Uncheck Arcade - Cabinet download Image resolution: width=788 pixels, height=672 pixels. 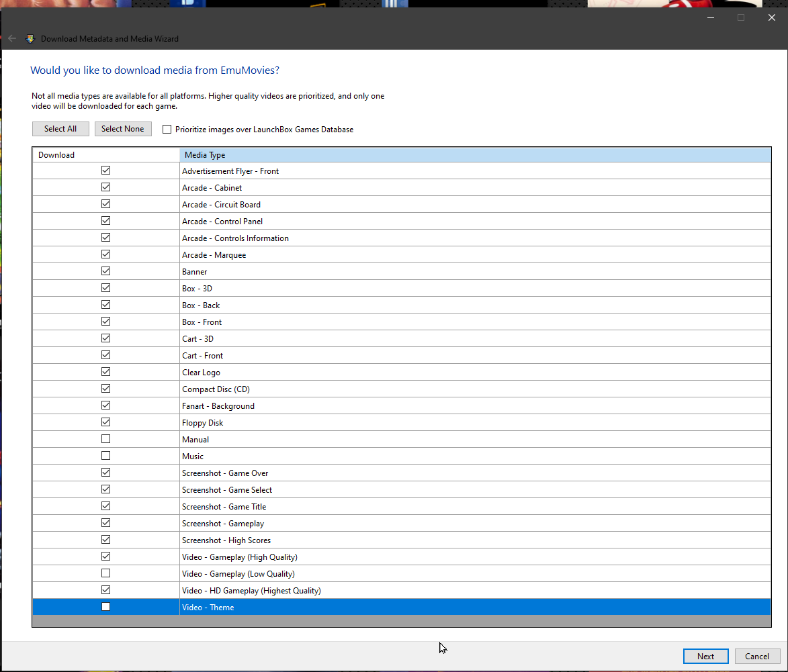[105, 187]
